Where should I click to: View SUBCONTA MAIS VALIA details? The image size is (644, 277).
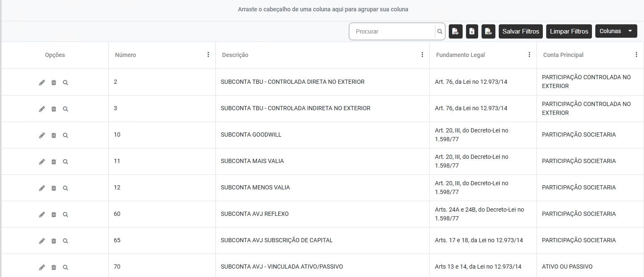point(65,162)
